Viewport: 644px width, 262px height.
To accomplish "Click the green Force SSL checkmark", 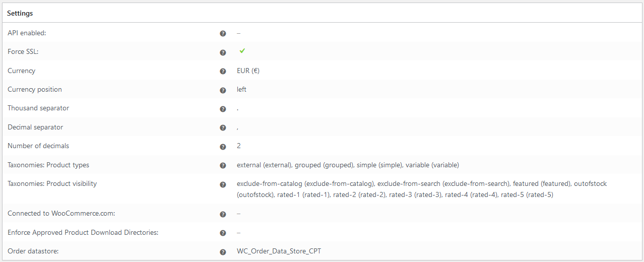I will point(242,51).
